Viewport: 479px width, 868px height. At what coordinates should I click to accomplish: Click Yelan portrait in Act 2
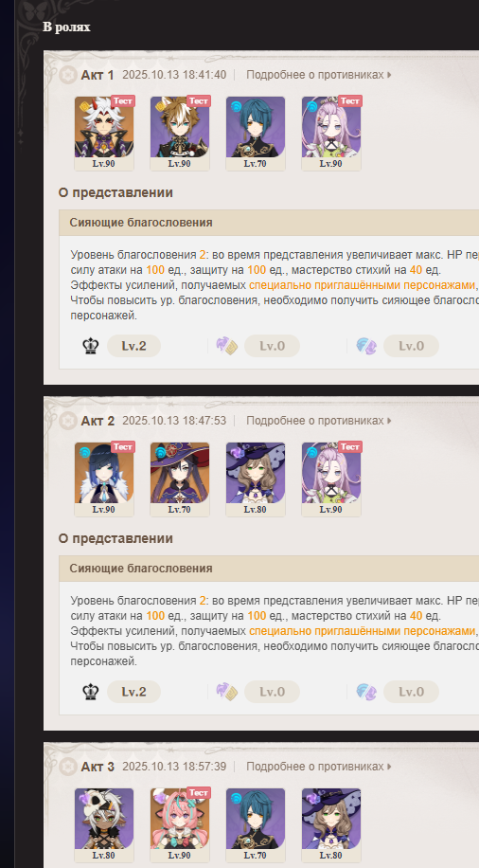coord(104,479)
